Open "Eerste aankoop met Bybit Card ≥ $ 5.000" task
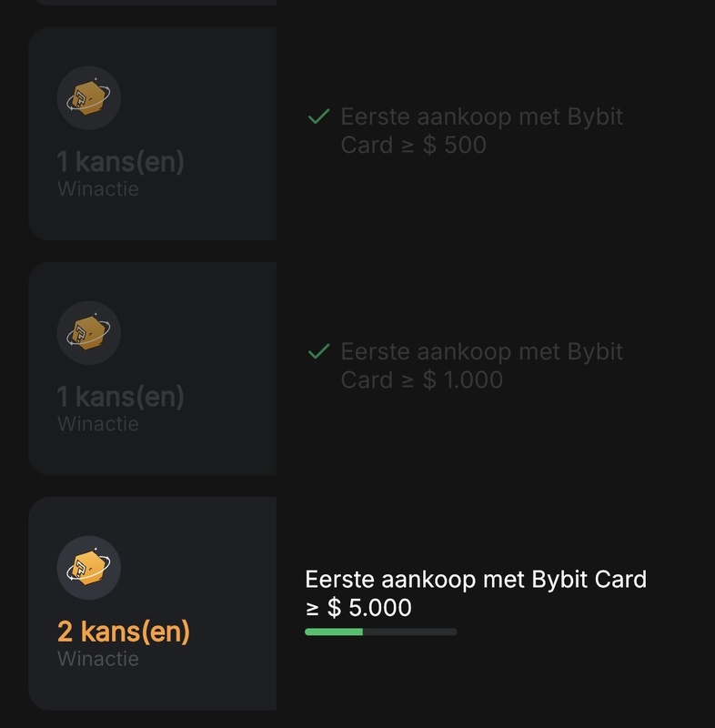Screen dimensions: 715x728 click(475, 593)
